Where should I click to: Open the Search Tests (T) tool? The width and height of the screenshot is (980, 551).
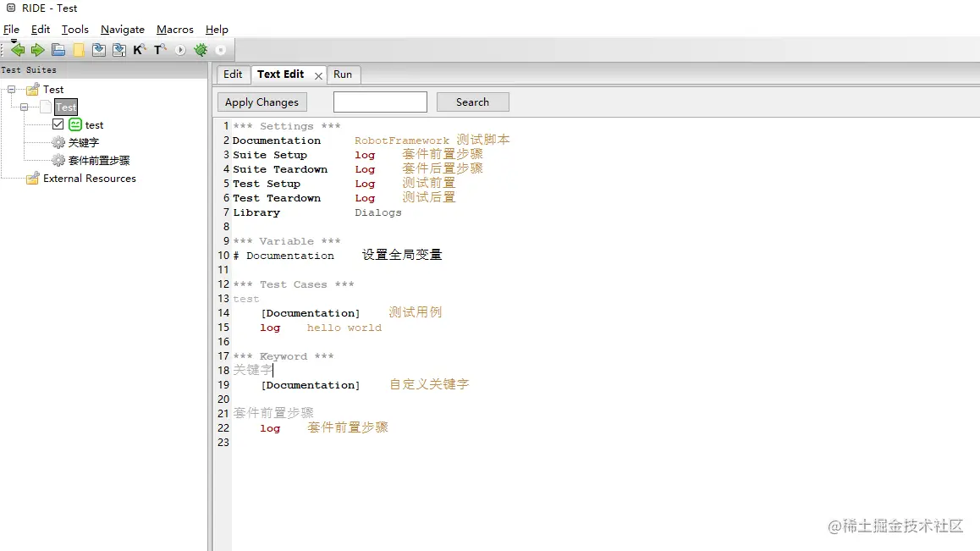(x=160, y=50)
